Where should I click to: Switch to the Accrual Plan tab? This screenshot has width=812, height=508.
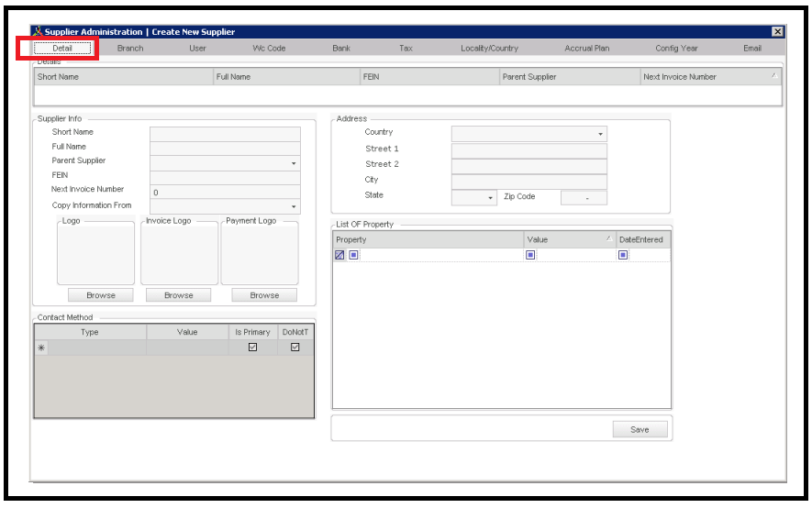586,48
